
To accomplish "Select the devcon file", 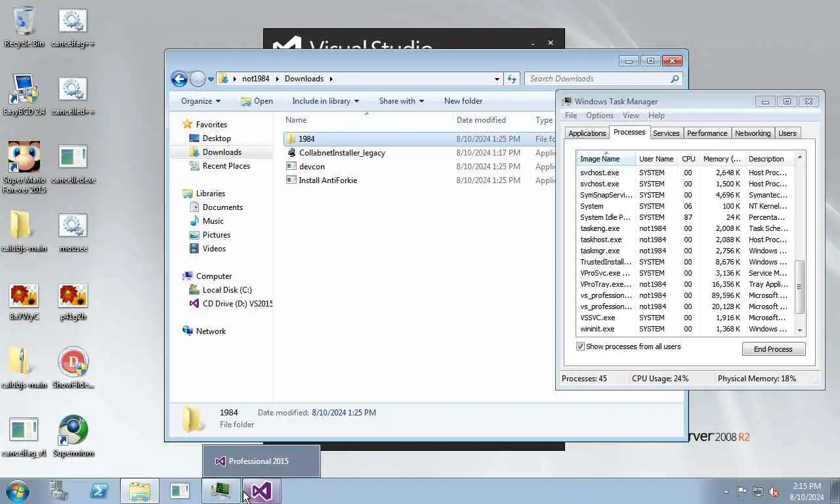I will pos(312,167).
